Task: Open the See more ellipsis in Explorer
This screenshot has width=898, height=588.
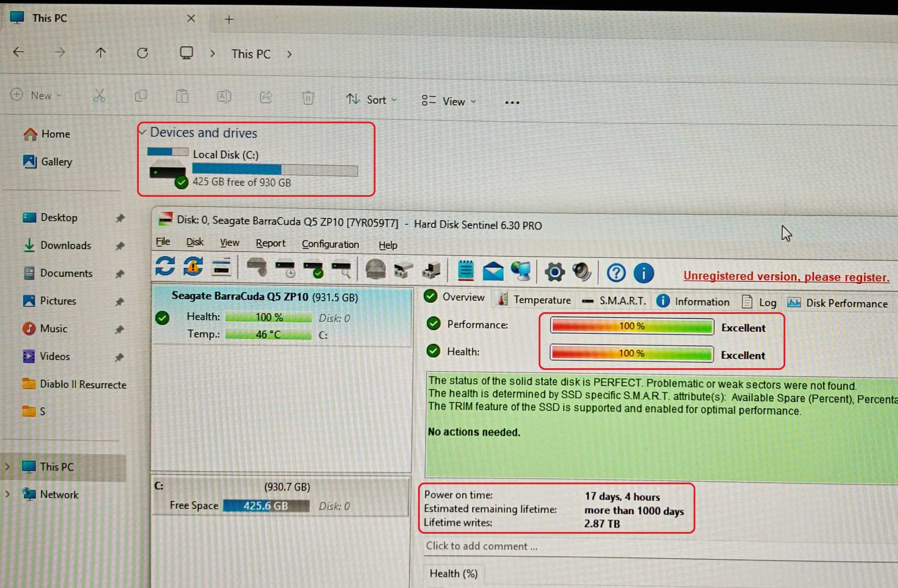Action: pyautogui.click(x=512, y=102)
